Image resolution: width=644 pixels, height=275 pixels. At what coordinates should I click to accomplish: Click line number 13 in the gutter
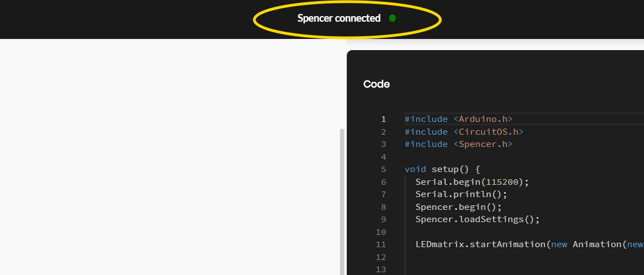381,269
